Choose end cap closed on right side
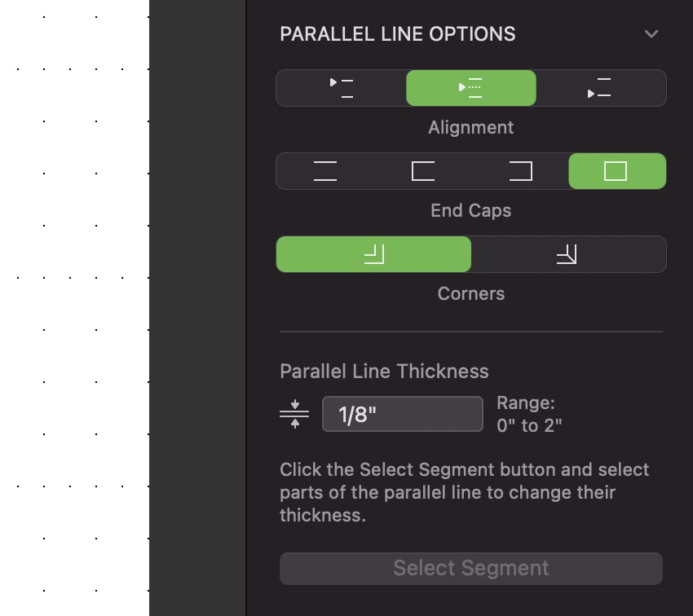This screenshot has height=616, width=693. (520, 171)
